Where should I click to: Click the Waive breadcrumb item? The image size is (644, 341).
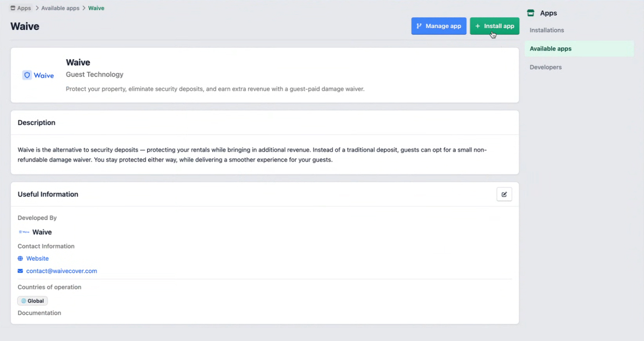point(96,8)
